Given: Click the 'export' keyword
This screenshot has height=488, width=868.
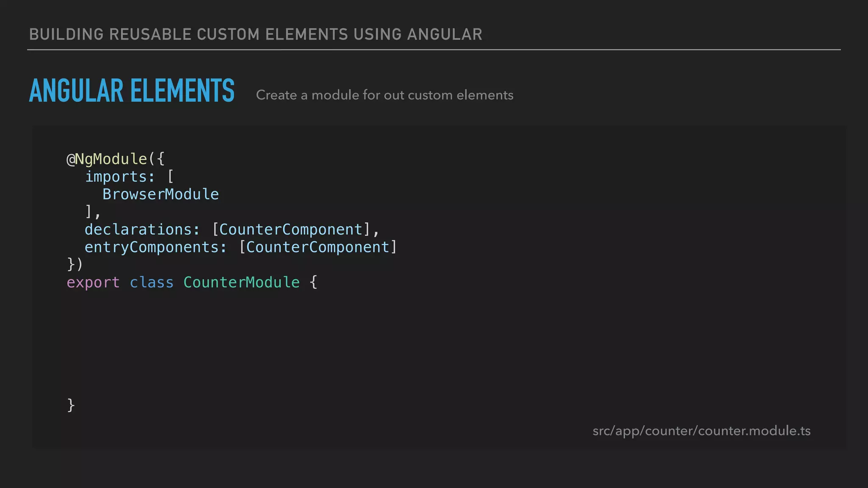Looking at the screenshot, I should point(93,283).
